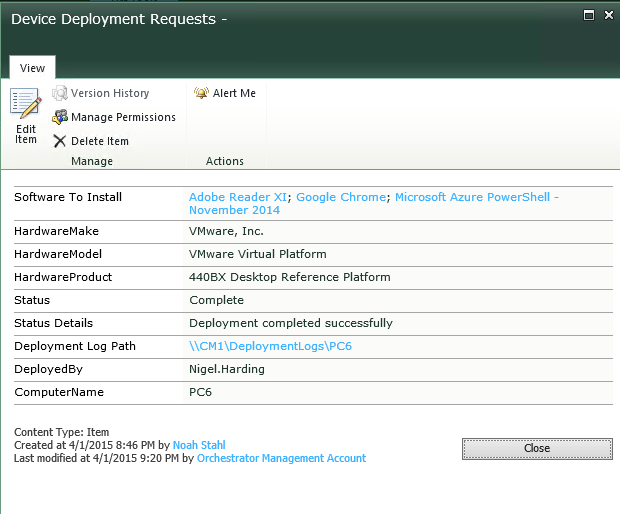Click 'Content Type: Item' text
The width and height of the screenshot is (620, 514).
pyautogui.click(x=62, y=432)
